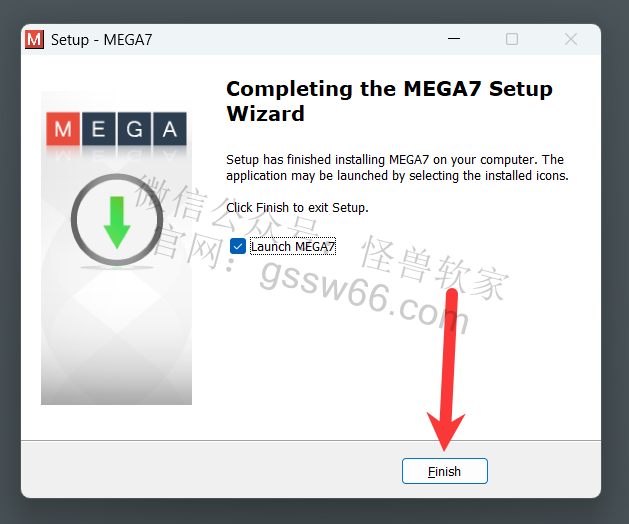629x524 pixels.
Task: Uncheck the Launch MEGA7 checkbox
Action: [238, 246]
